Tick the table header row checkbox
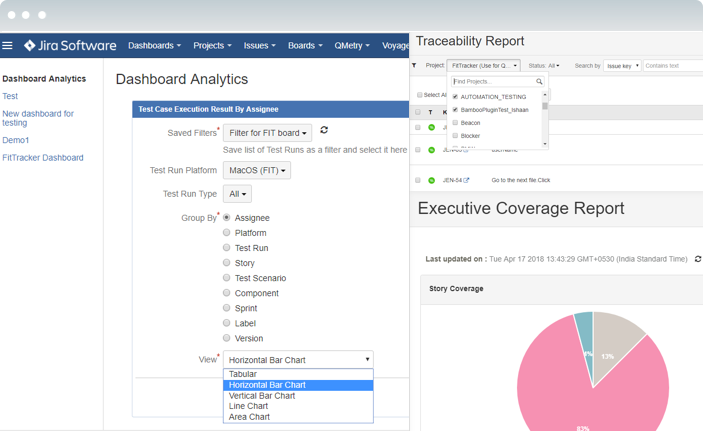This screenshot has height=431, width=703. coord(418,112)
